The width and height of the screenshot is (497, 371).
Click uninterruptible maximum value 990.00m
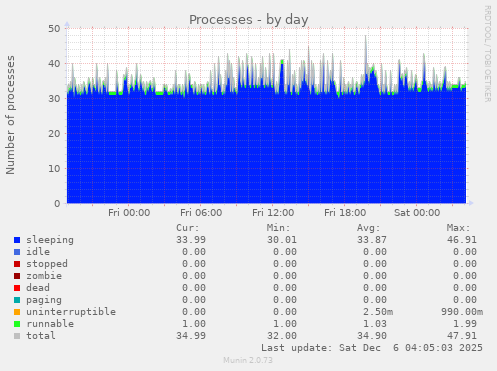[462, 312]
